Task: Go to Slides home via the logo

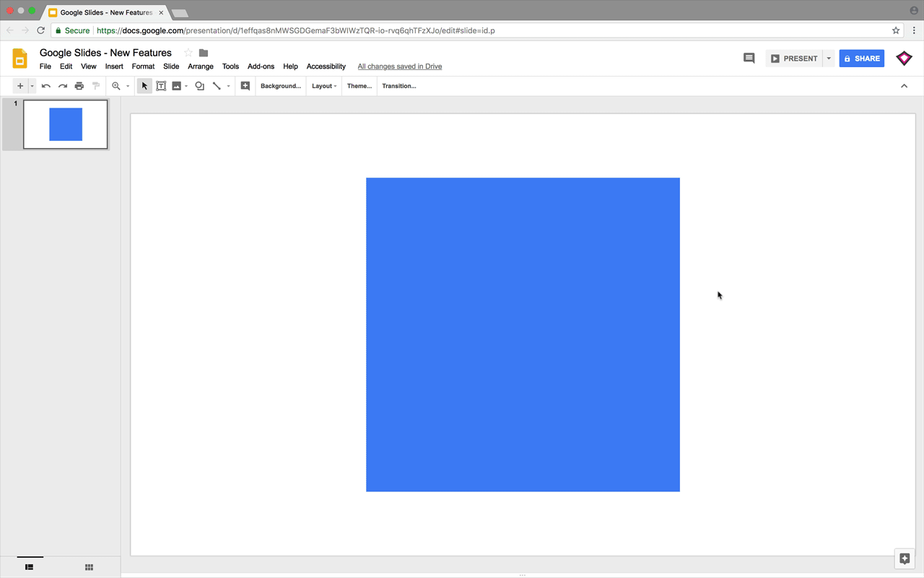Action: point(20,59)
